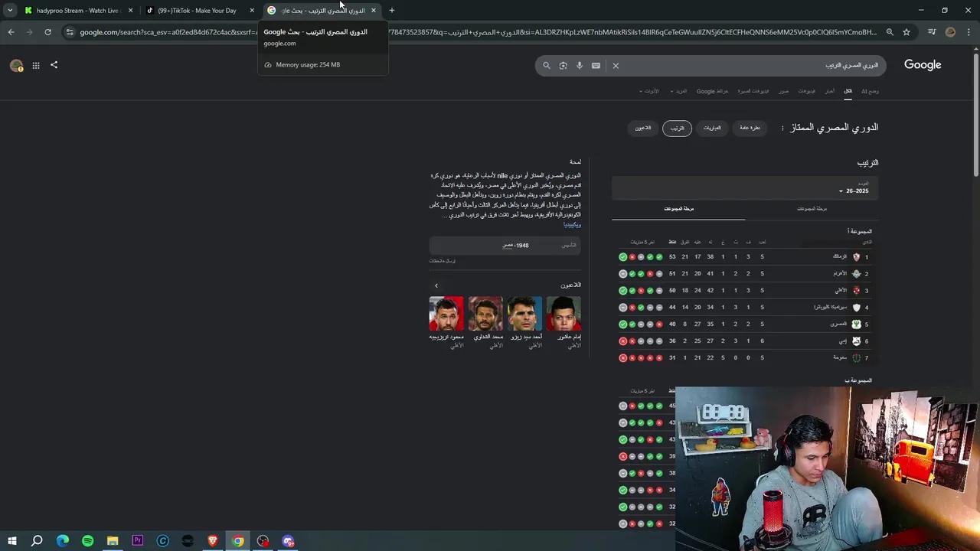Select the selected group stage (مرحلة المجموعات) tab

678,209
